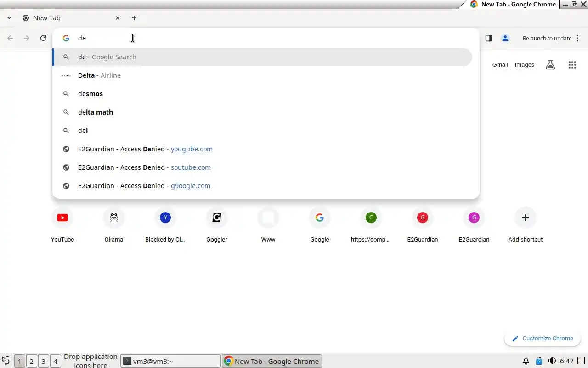Reload the page with refresh icon

43,38
